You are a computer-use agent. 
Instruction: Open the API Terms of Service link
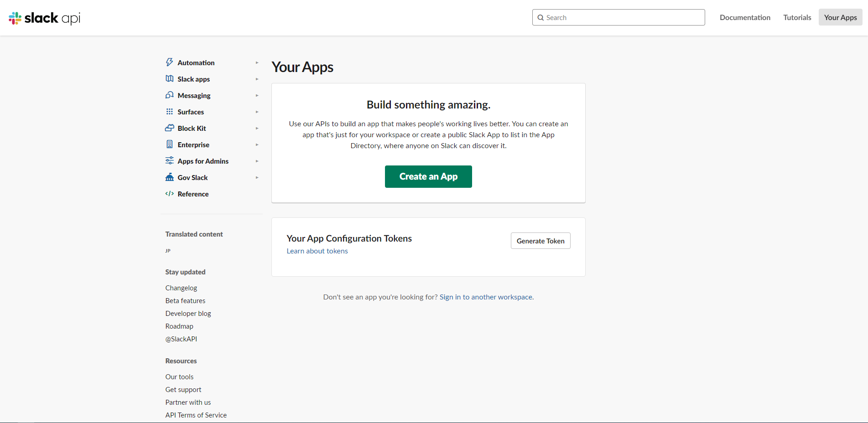coord(196,415)
